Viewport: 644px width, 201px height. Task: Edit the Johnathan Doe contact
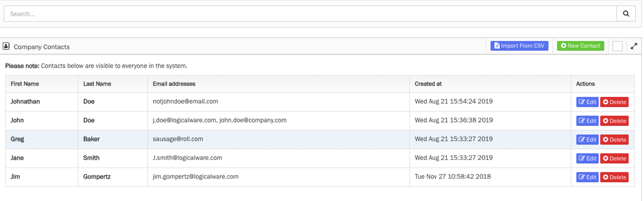(x=587, y=102)
